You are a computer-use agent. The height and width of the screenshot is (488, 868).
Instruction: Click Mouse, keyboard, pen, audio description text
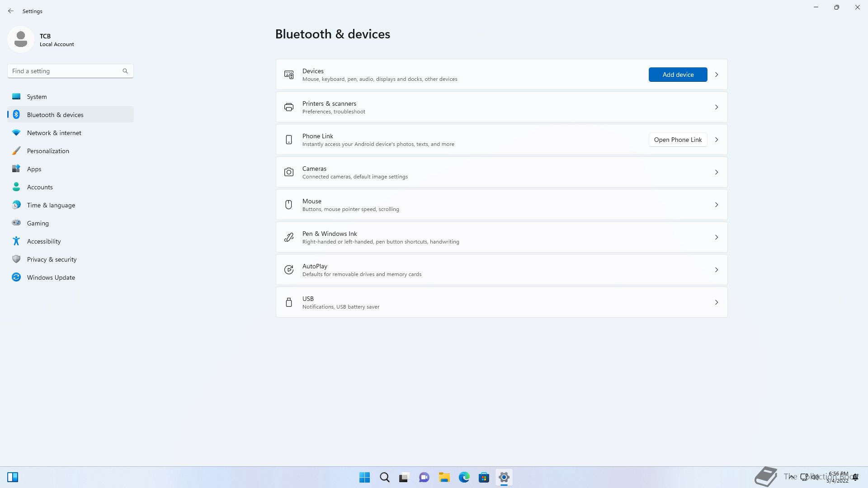click(380, 79)
